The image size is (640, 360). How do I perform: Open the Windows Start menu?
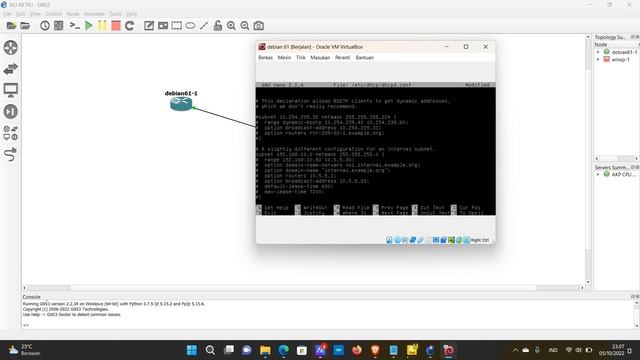tap(191, 350)
